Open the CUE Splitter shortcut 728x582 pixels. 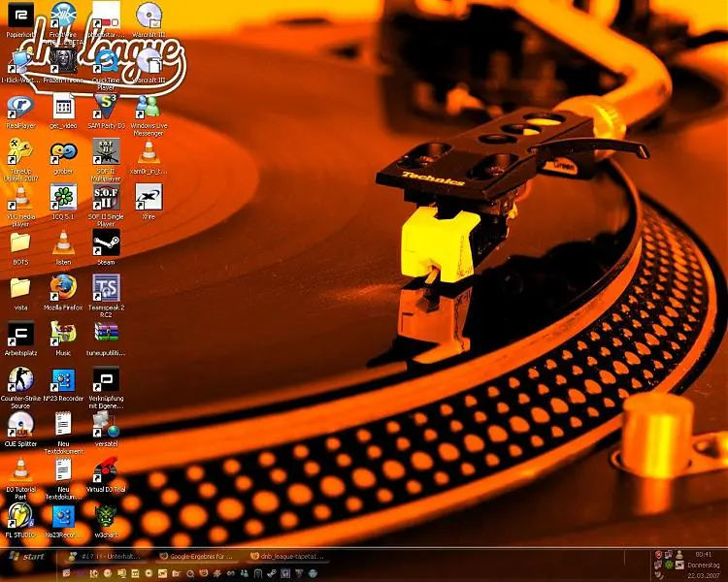click(x=20, y=425)
